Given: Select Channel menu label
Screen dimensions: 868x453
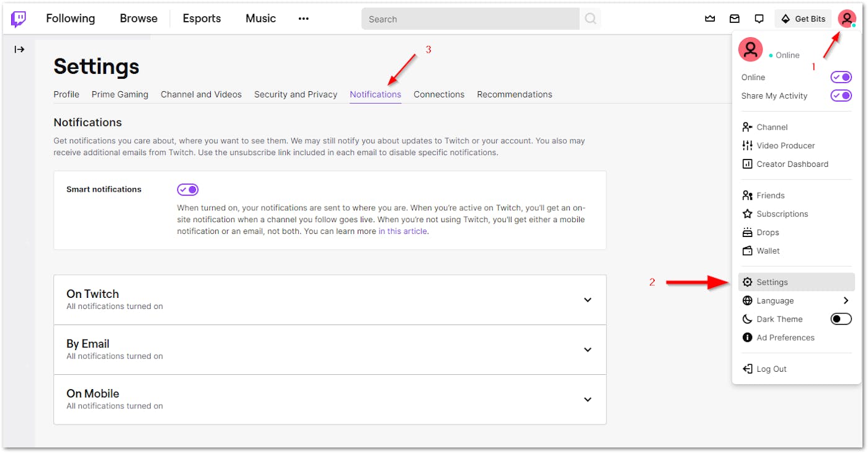Looking at the screenshot, I should (x=772, y=127).
